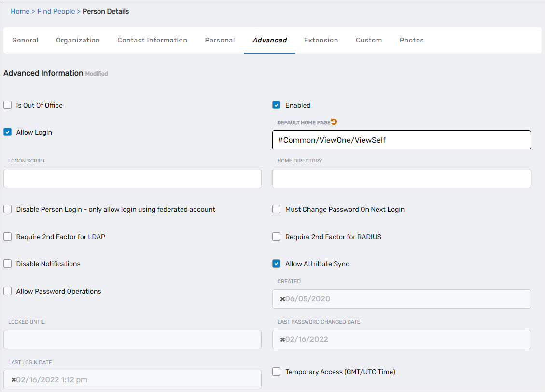This screenshot has height=392, width=545.
Task: Navigate to Find People via breadcrumb
Action: pyautogui.click(x=56, y=11)
